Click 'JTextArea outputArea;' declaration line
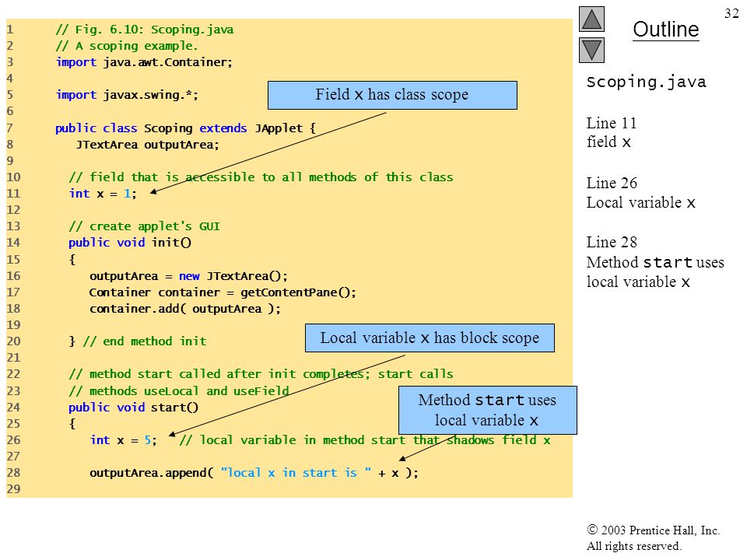 click(147, 145)
